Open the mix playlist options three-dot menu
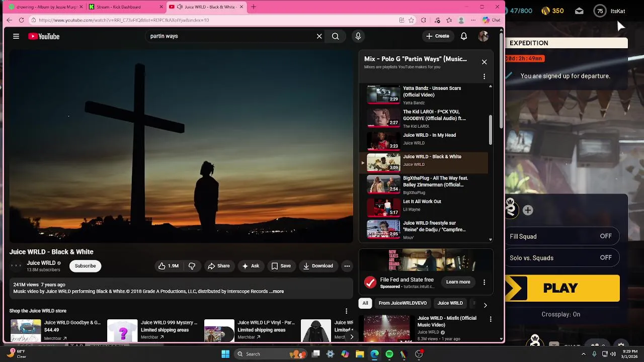Screen dimensions: 644x362 coord(484,76)
